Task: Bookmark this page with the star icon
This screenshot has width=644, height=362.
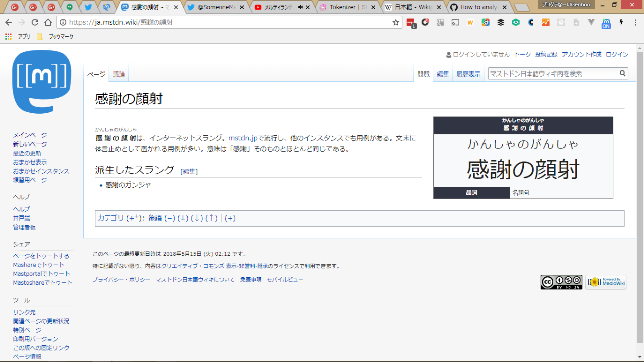Action: point(395,23)
